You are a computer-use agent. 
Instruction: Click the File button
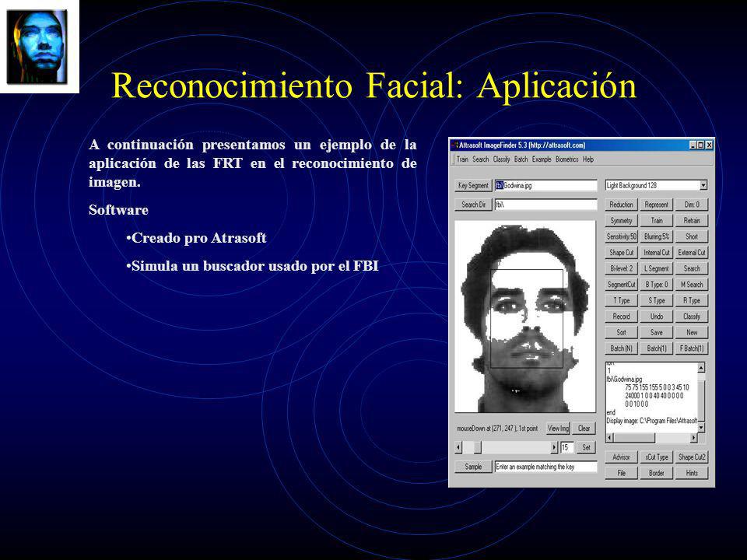click(621, 474)
